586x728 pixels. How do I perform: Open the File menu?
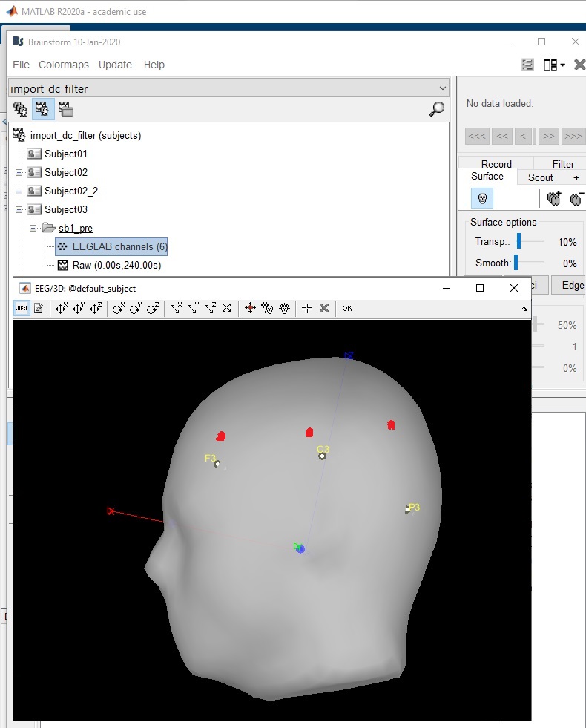(21, 65)
